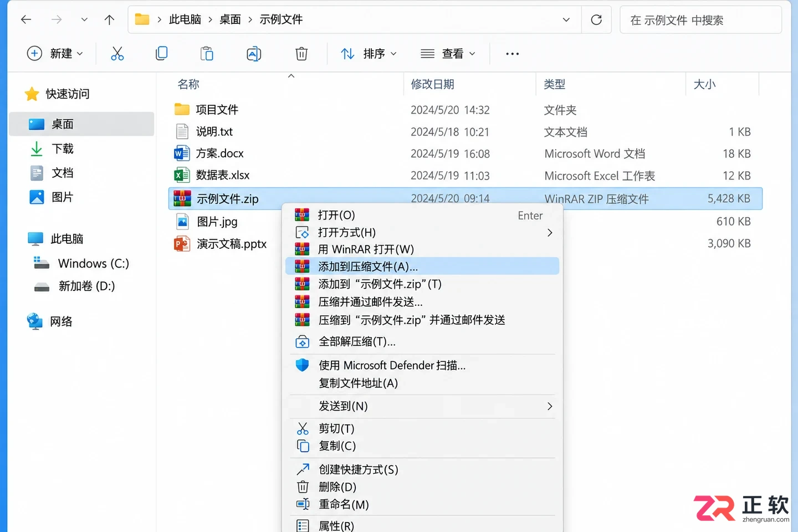Click the Paste clipboard icon in toolbar
The image size is (798, 532).
207,53
